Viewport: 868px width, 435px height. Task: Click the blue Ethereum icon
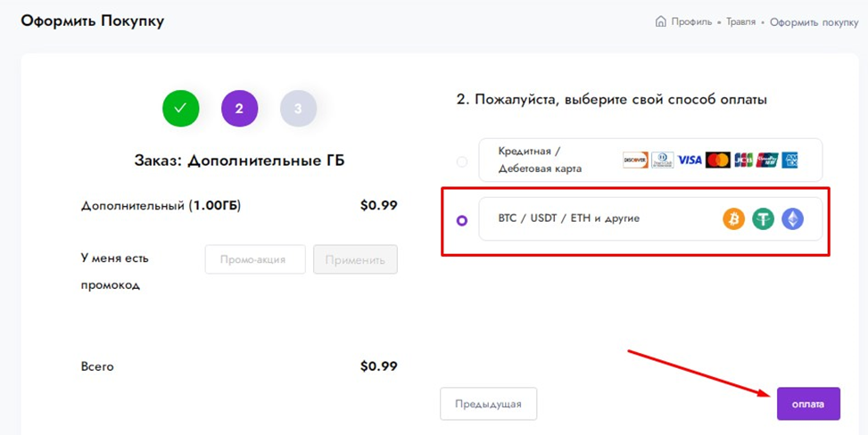click(x=792, y=219)
